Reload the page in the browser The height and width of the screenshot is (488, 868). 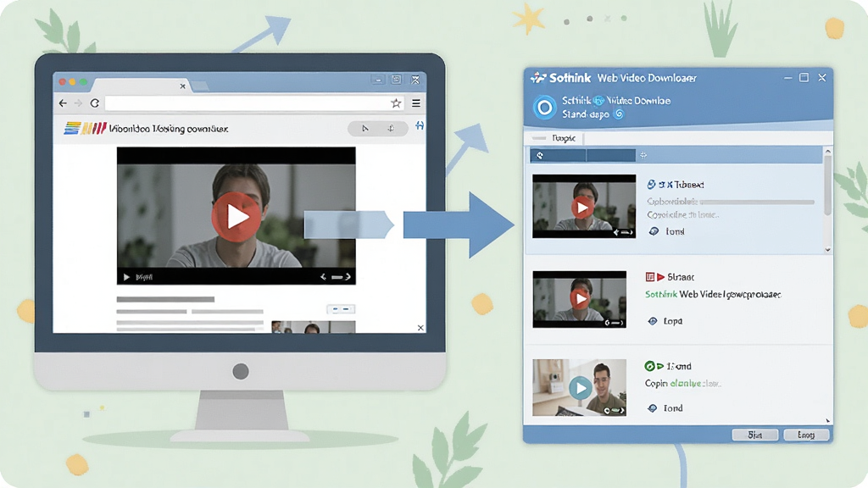95,103
